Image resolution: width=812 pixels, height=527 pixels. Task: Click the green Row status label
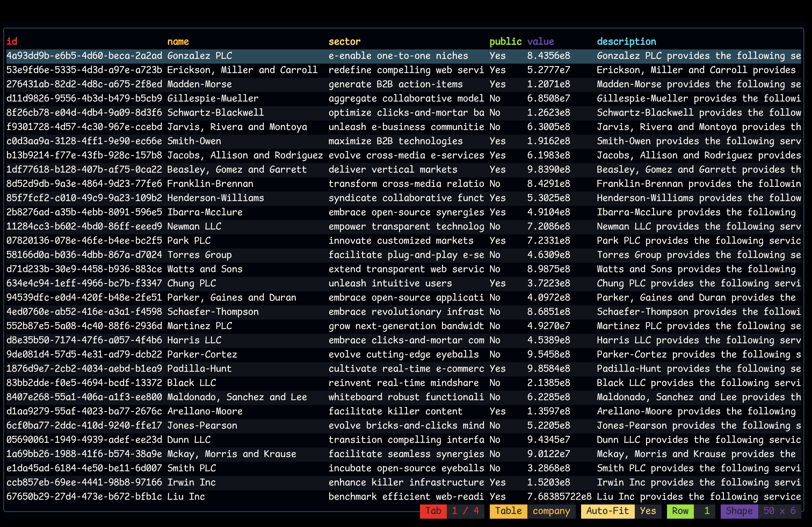coord(680,511)
